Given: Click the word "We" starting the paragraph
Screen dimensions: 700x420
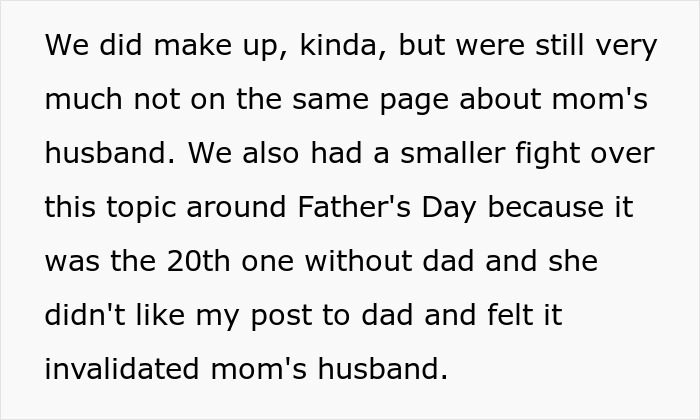Looking at the screenshot, I should tap(65, 47).
